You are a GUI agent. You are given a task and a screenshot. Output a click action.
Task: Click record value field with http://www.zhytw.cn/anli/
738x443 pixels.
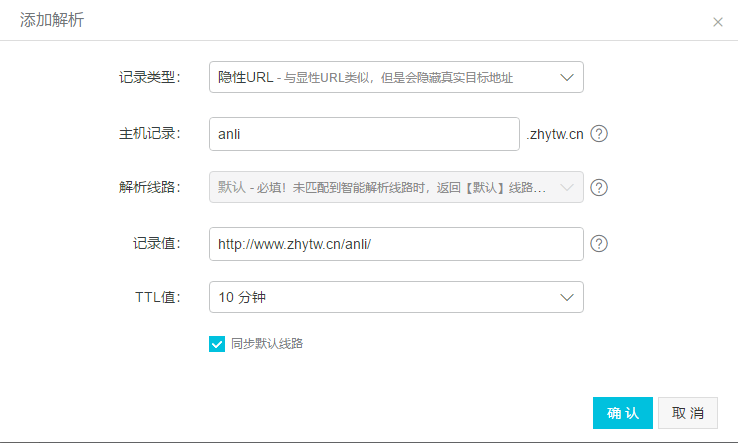395,243
